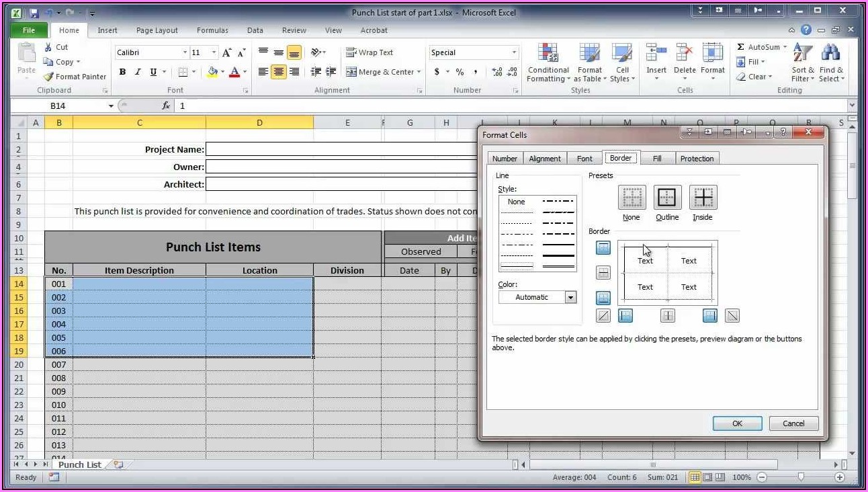The height and width of the screenshot is (492, 868).
Task: Cancel the Format Cells dialog
Action: click(x=793, y=423)
